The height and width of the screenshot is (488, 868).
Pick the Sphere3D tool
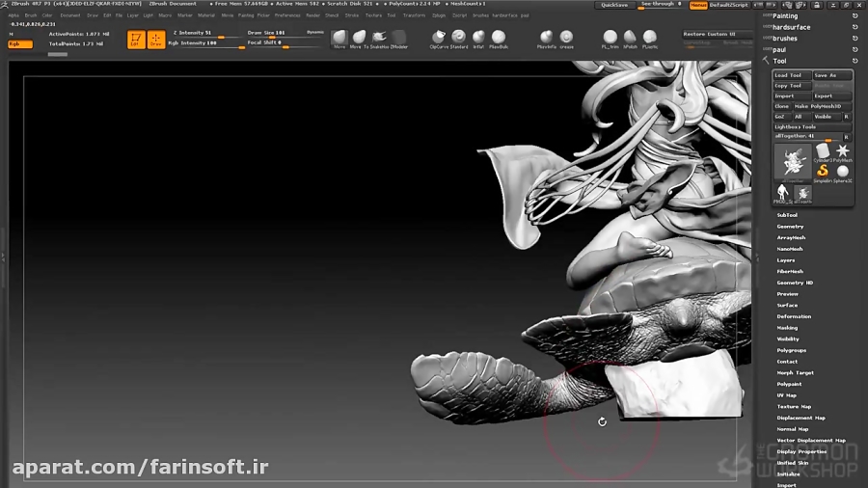(x=843, y=173)
